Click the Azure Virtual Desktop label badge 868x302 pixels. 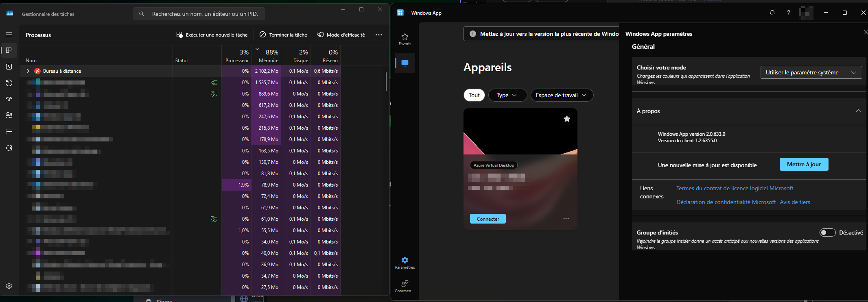click(494, 165)
